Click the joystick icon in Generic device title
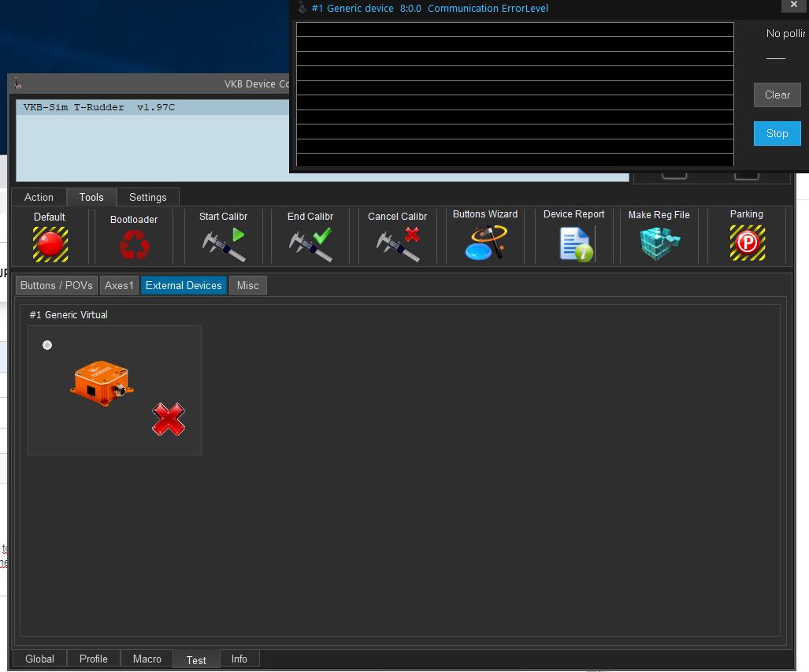The image size is (809, 672). coord(302,8)
